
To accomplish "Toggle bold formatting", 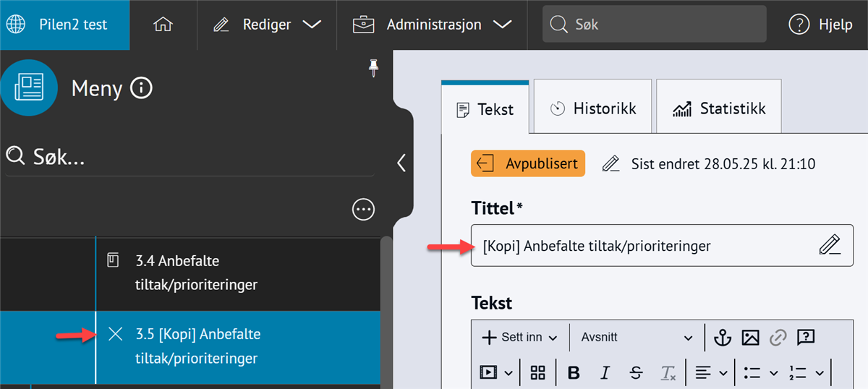I will point(574,372).
